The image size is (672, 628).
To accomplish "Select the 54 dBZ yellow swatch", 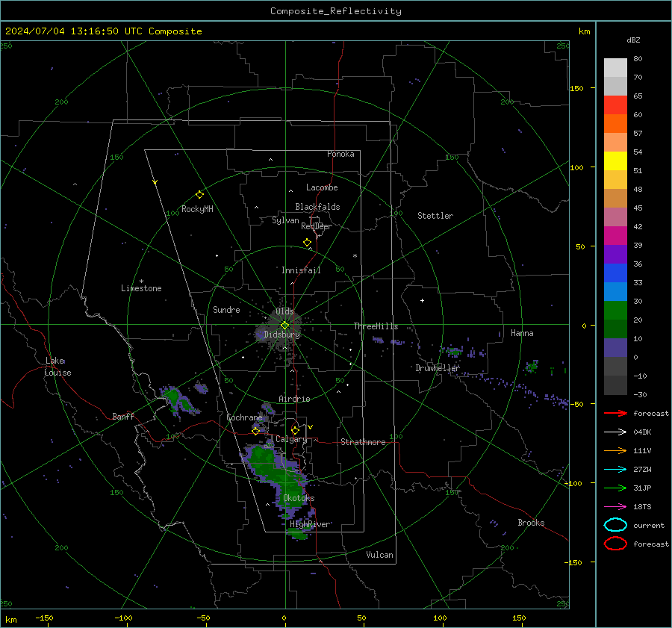I will [x=615, y=161].
